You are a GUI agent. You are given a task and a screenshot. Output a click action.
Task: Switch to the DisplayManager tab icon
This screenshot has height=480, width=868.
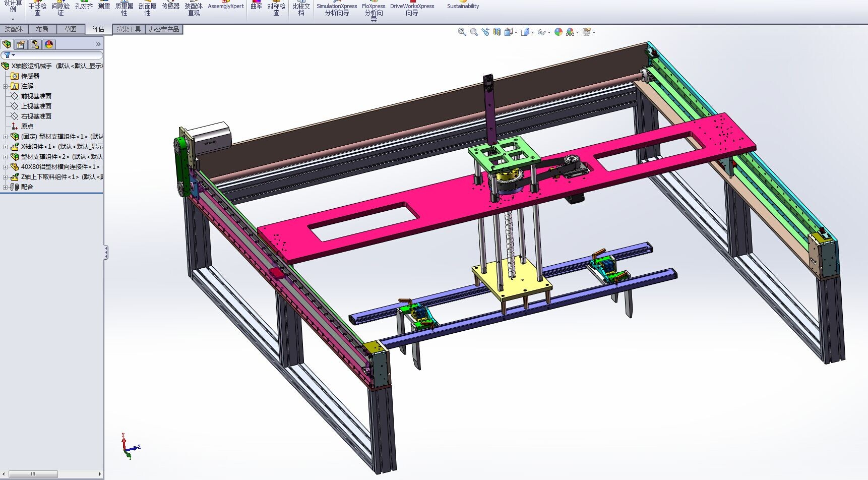[49, 44]
